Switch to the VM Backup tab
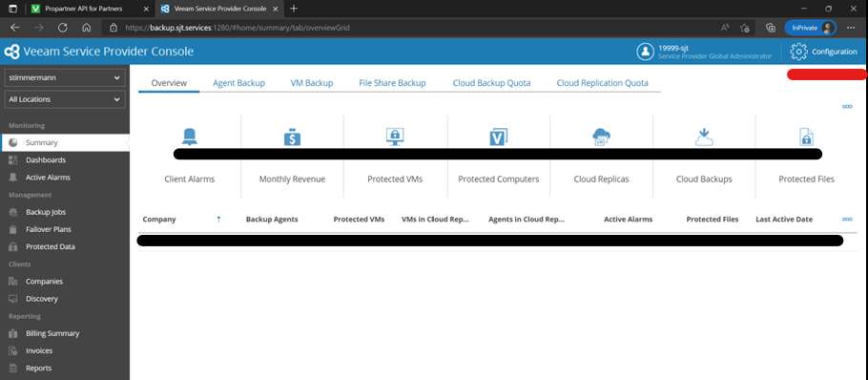Viewport: 868px width, 380px height. click(312, 83)
